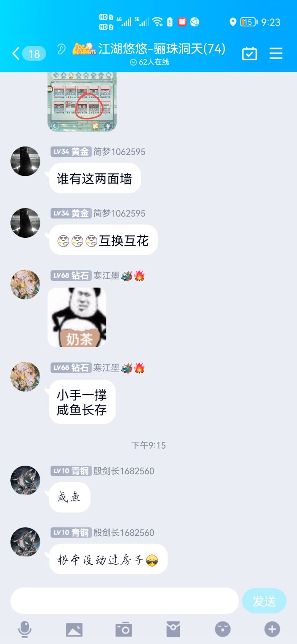Tap the 发送 send button

264,601
